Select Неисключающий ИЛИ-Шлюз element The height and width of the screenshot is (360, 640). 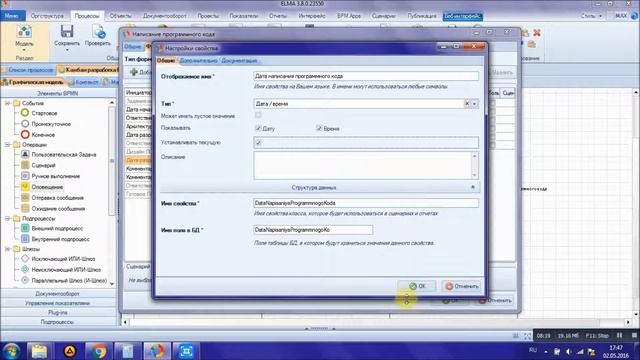(x=66, y=269)
